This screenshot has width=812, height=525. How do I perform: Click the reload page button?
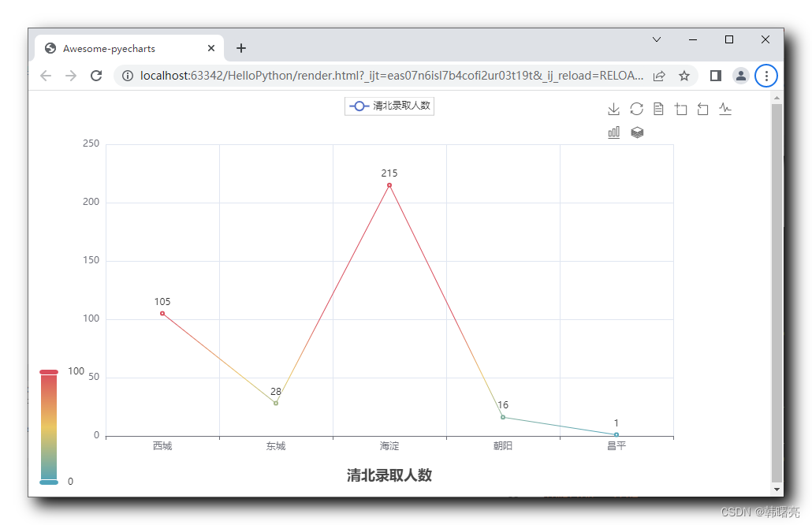click(x=96, y=76)
